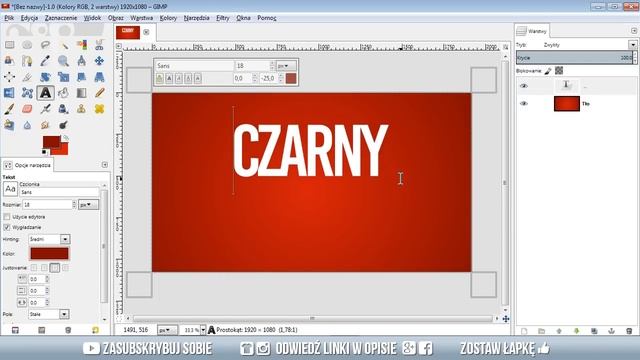Select the Cage Transform tool
This screenshot has width=640, height=360.
point(27,93)
